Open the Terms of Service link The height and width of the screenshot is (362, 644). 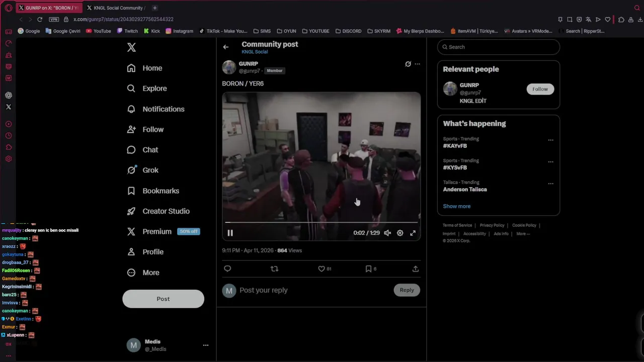pyautogui.click(x=457, y=225)
